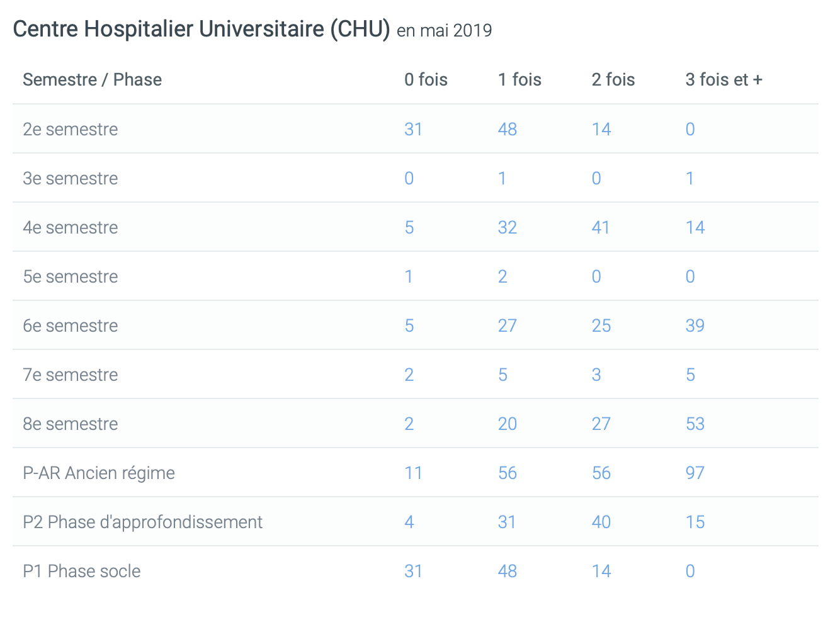
Task: Click the 2e semestre 1 fois value 48
Action: [x=507, y=129]
